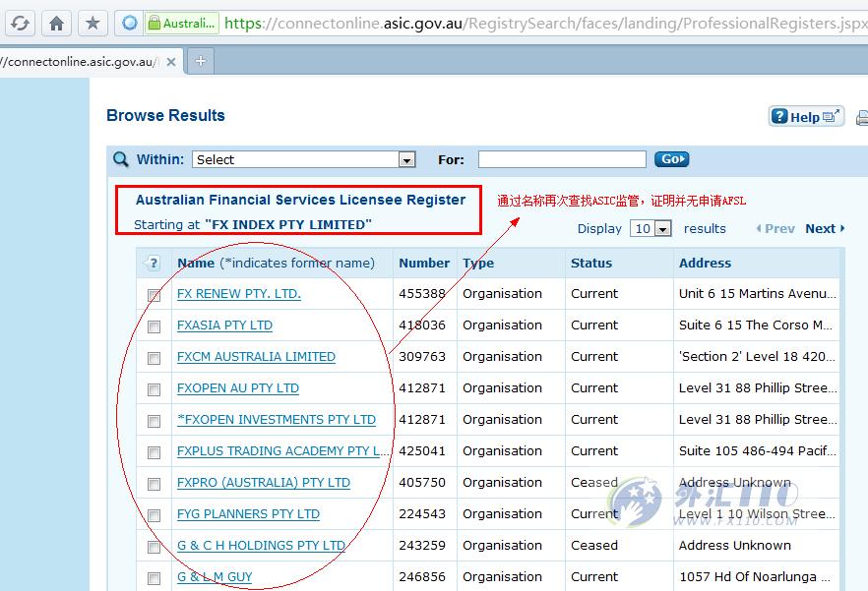Open G & L M GUY link

(x=215, y=577)
